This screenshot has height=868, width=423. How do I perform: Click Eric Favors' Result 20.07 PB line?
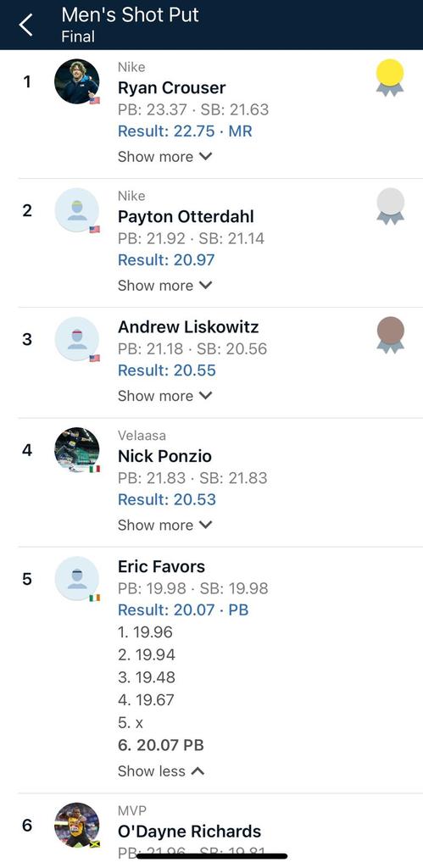tap(183, 610)
